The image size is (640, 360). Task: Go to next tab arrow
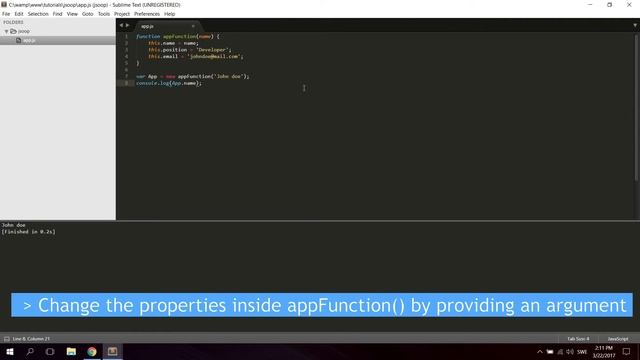(127, 25)
